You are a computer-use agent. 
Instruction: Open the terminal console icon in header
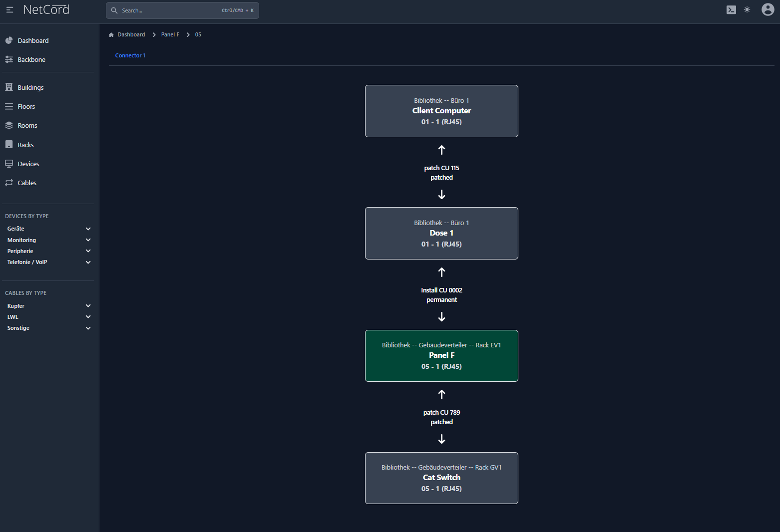coord(731,10)
